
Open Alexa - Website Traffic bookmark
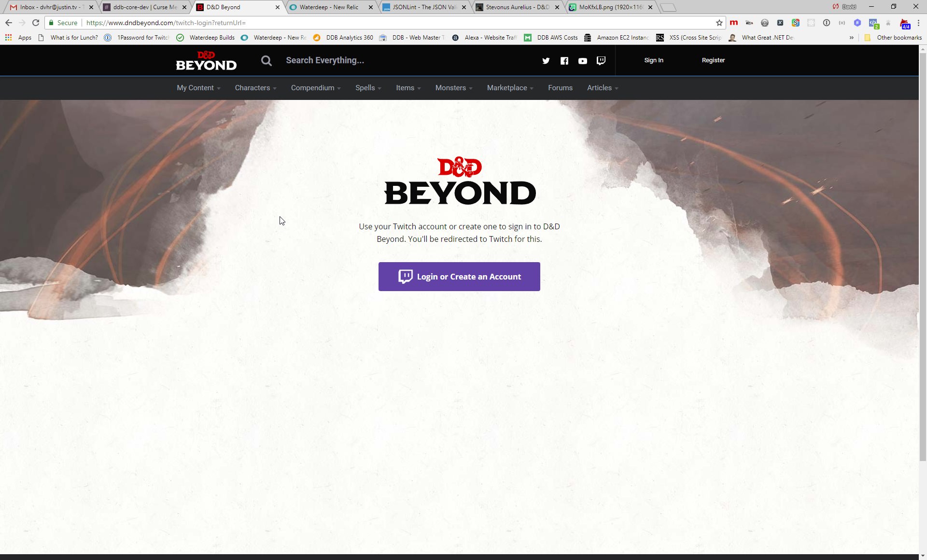tap(484, 38)
